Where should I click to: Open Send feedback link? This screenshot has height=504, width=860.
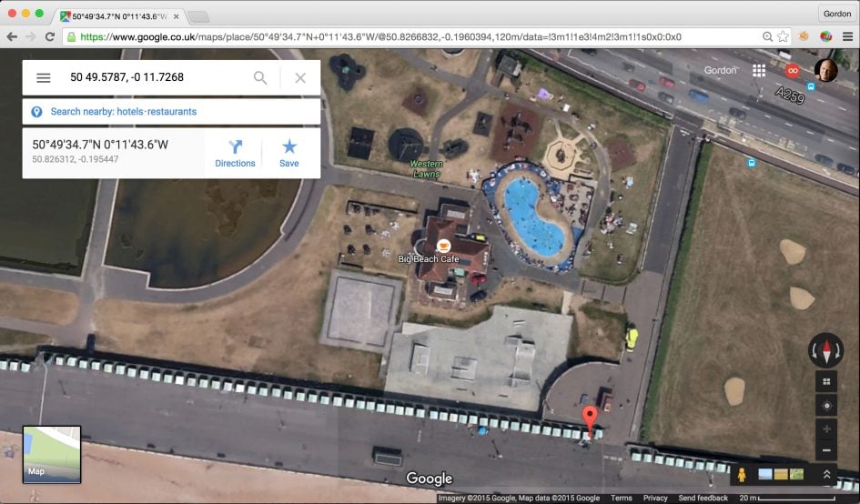703,498
